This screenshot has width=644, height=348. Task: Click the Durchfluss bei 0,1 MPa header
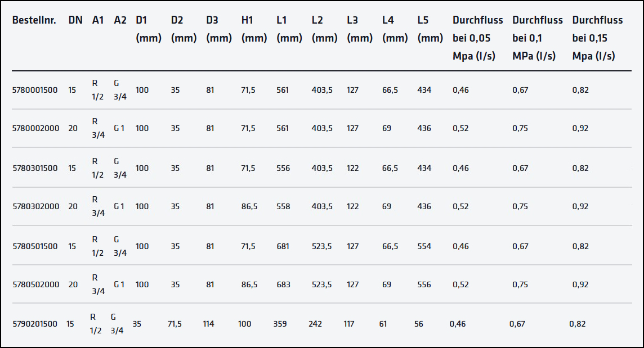pyautogui.click(x=538, y=38)
